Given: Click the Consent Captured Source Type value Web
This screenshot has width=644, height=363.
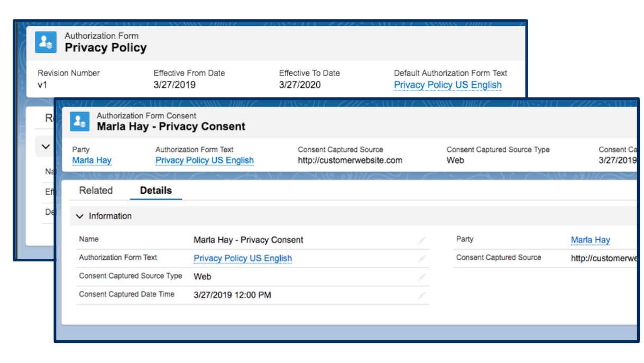Looking at the screenshot, I should [x=203, y=277].
